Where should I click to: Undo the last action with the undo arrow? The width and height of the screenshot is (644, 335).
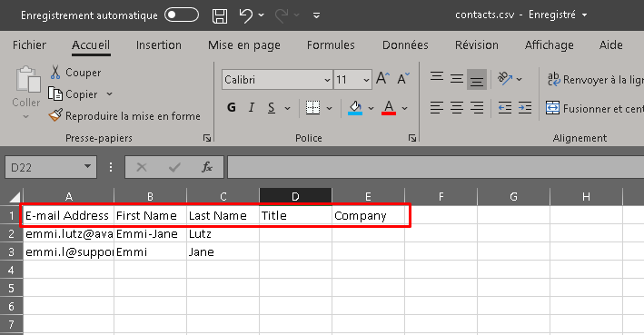coord(245,15)
